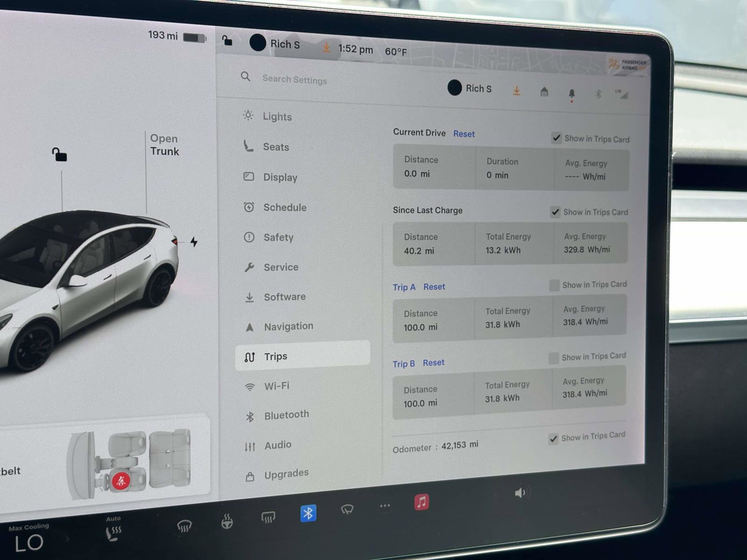Open the Seats settings menu
The width and height of the screenshot is (747, 560).
pyautogui.click(x=267, y=147)
